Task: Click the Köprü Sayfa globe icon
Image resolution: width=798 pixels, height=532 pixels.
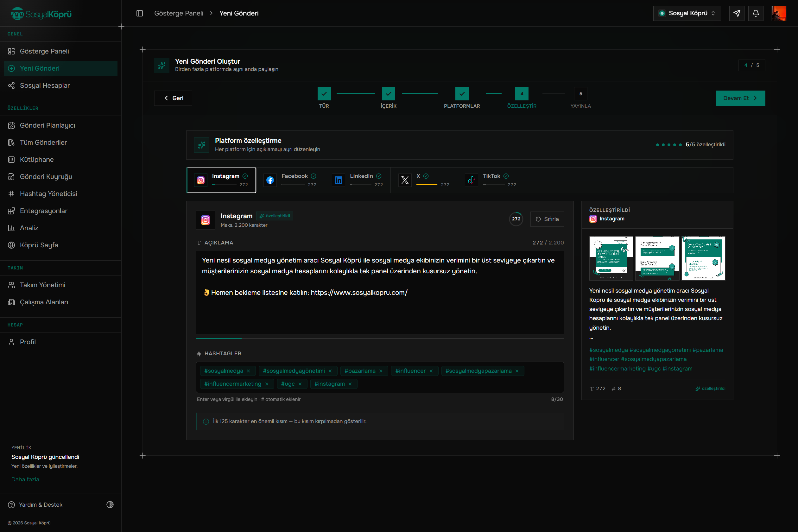Action: 11,245
